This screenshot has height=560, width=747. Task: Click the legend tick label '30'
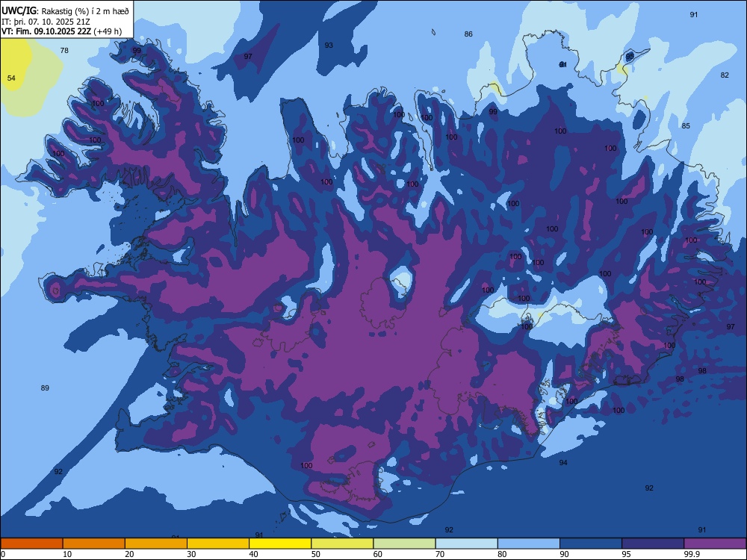coord(191,554)
